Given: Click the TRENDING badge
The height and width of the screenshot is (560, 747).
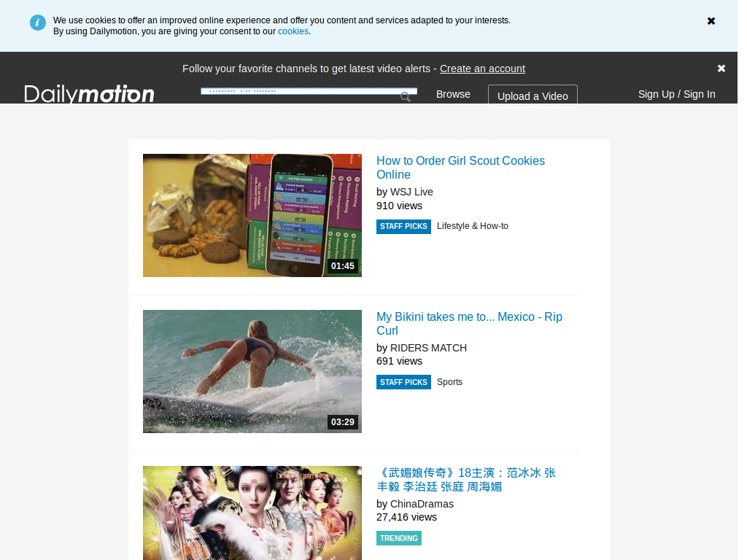Looking at the screenshot, I should click(x=398, y=537).
